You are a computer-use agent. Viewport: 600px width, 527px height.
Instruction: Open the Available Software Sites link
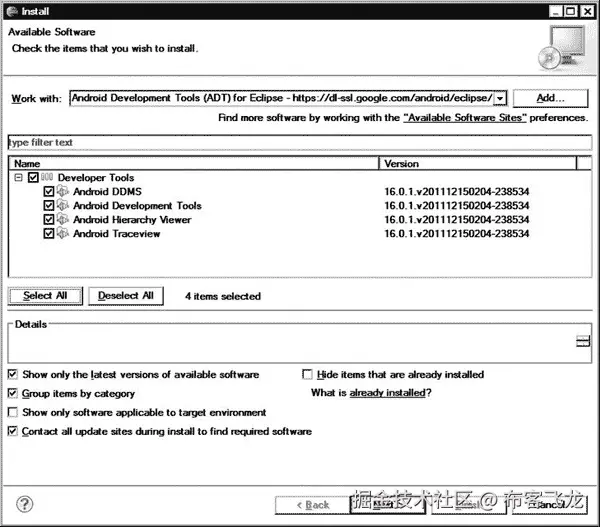465,117
